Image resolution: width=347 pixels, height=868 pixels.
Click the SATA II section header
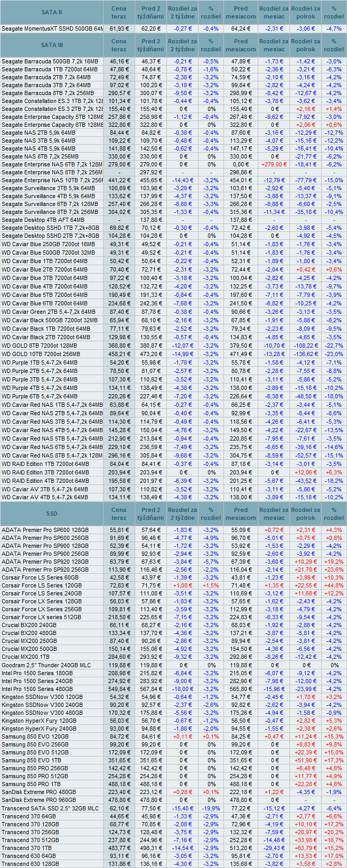[52, 12]
